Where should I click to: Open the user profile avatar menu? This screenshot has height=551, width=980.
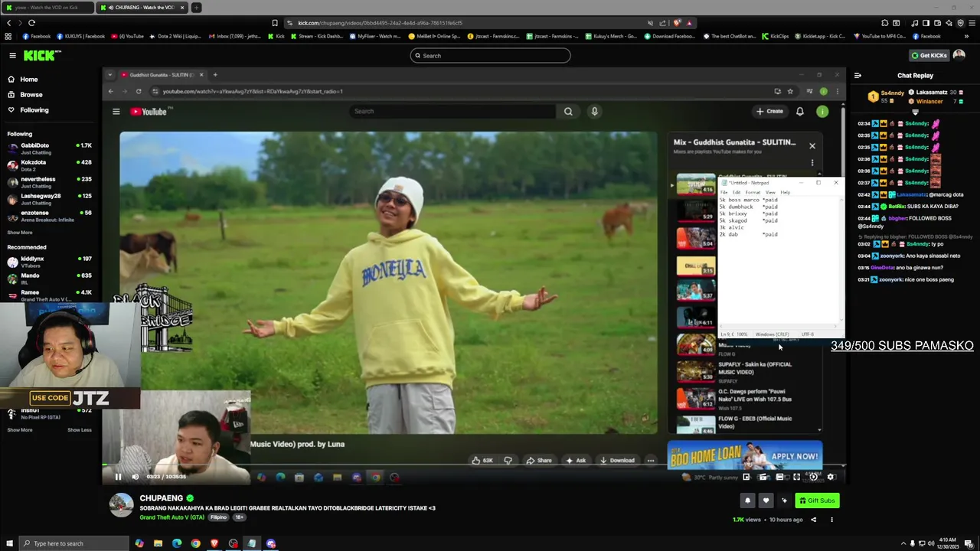[959, 55]
